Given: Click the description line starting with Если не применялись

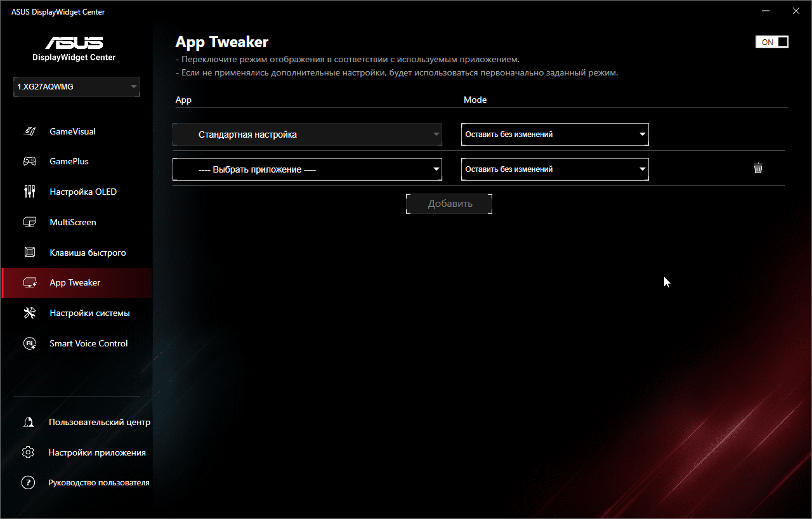Looking at the screenshot, I should [x=396, y=72].
